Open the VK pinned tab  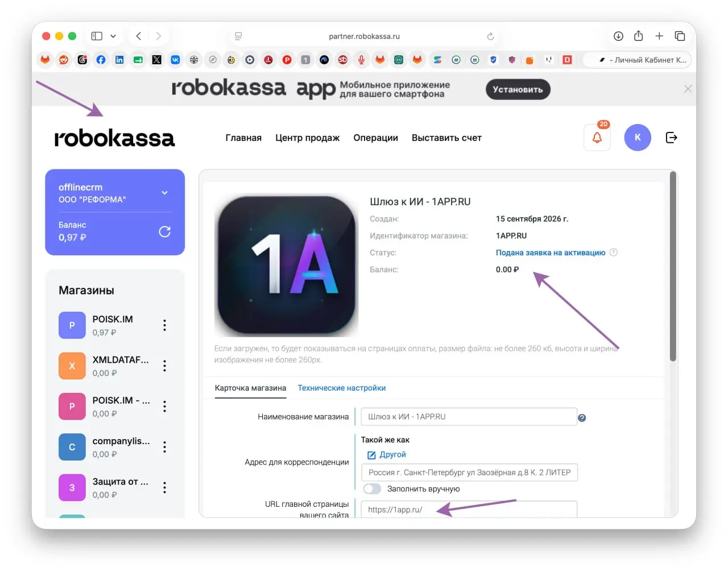tap(175, 60)
